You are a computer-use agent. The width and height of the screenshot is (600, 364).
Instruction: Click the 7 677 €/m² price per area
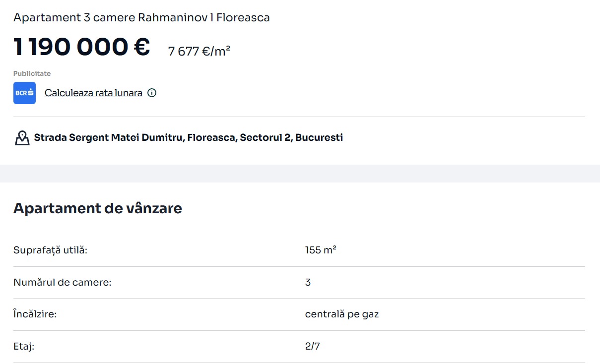(199, 51)
